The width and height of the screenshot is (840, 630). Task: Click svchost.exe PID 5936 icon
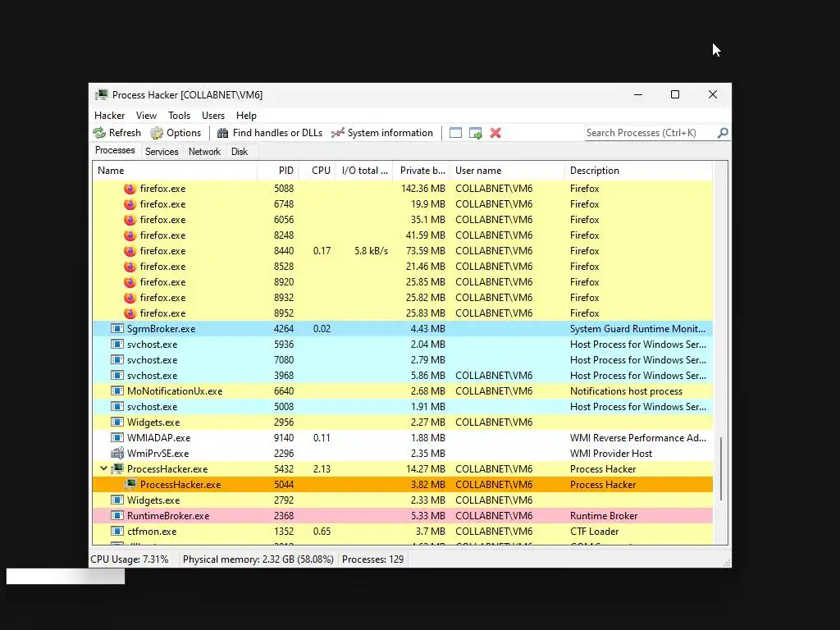(x=116, y=344)
